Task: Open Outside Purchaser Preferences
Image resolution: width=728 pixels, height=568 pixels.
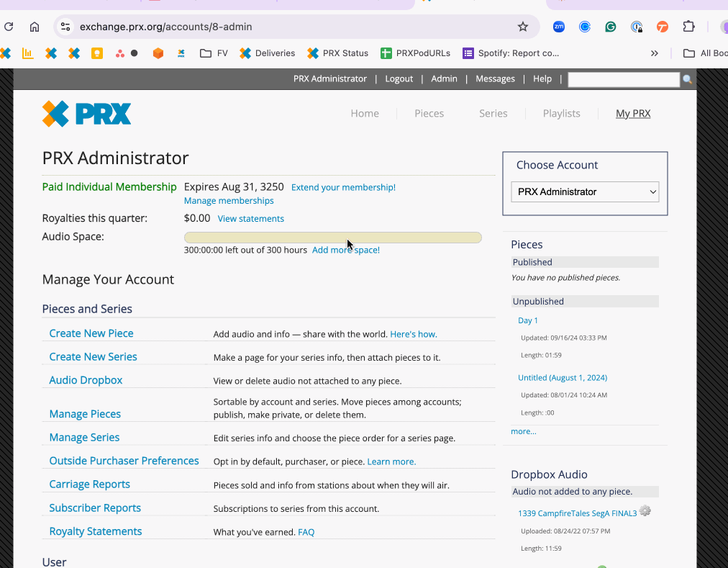Action: (x=124, y=461)
